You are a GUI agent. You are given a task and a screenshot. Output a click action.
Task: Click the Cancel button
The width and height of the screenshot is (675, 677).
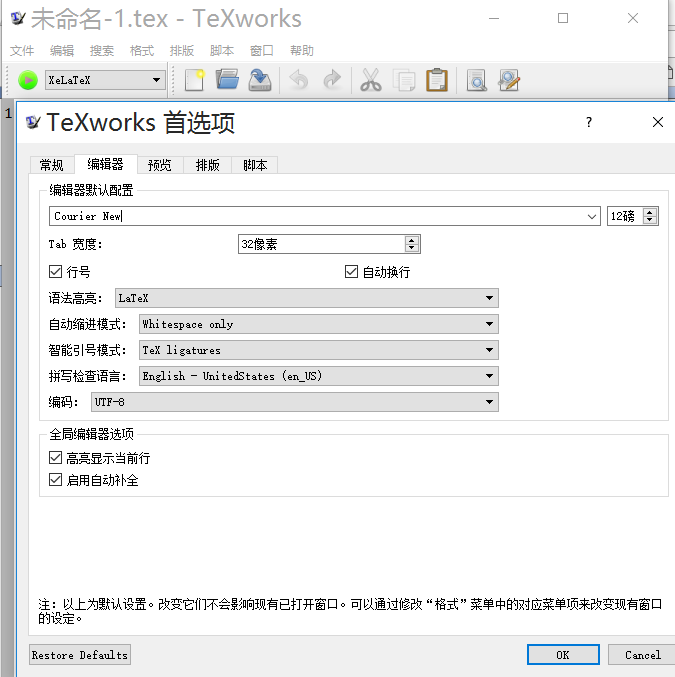pyautogui.click(x=642, y=655)
